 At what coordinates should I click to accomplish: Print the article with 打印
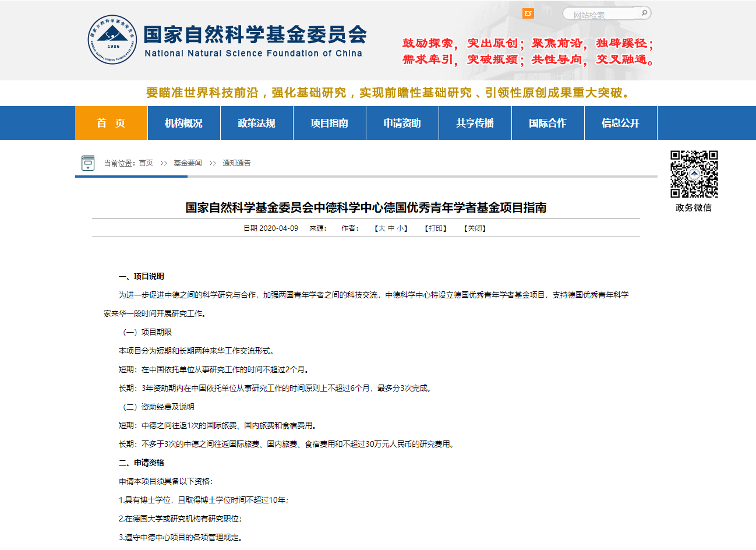pos(436,228)
